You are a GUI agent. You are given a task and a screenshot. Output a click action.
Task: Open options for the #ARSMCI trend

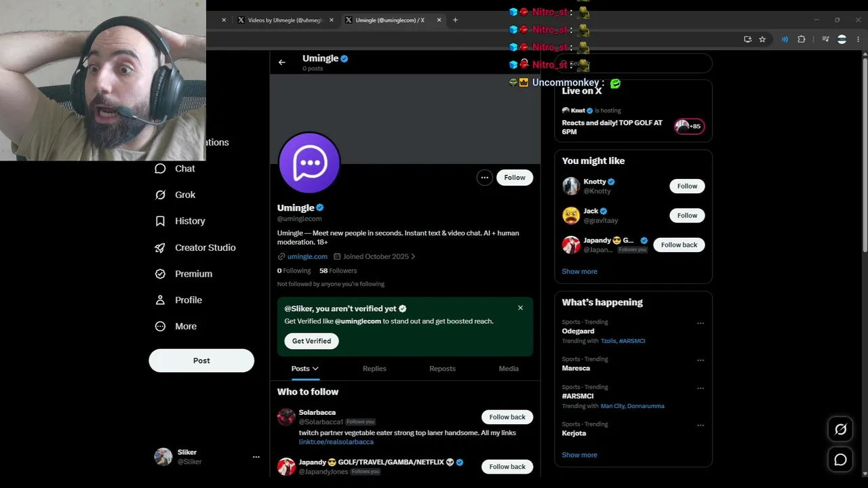[701, 388]
